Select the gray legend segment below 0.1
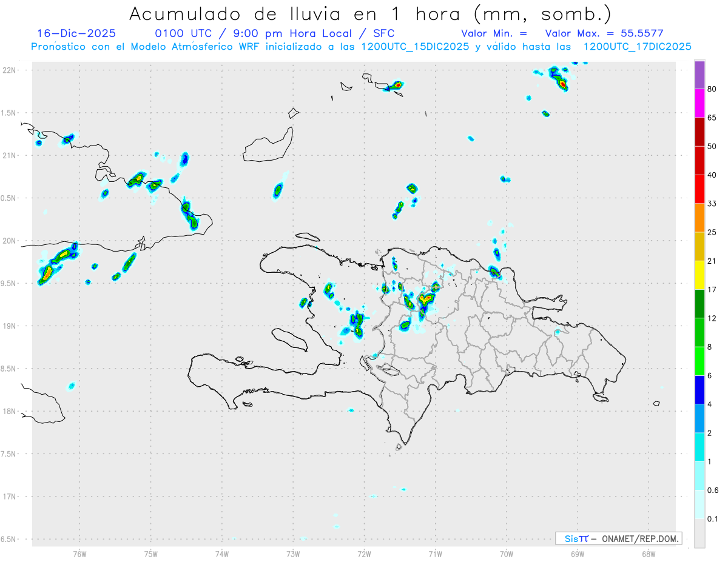 [699, 533]
